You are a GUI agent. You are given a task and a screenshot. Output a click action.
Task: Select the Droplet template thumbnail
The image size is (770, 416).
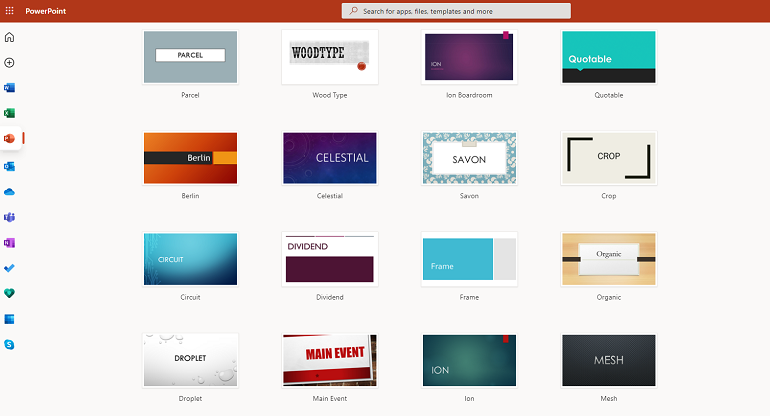pyautogui.click(x=191, y=361)
